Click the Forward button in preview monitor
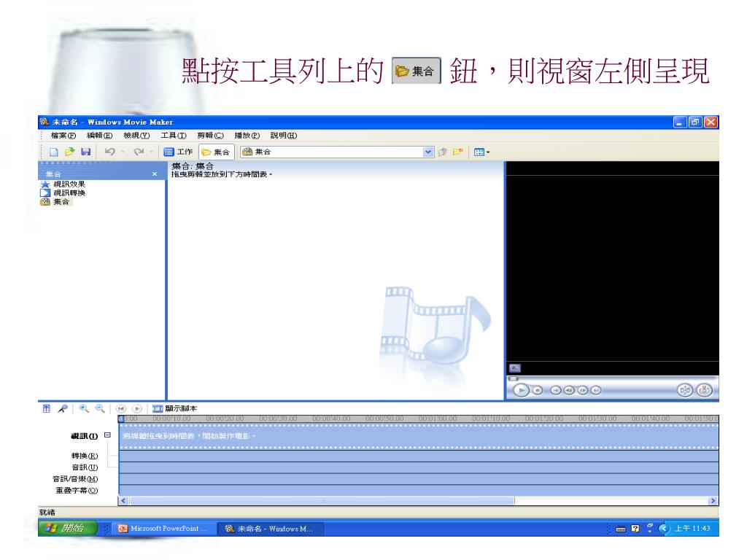The image size is (747, 560). coord(596,391)
